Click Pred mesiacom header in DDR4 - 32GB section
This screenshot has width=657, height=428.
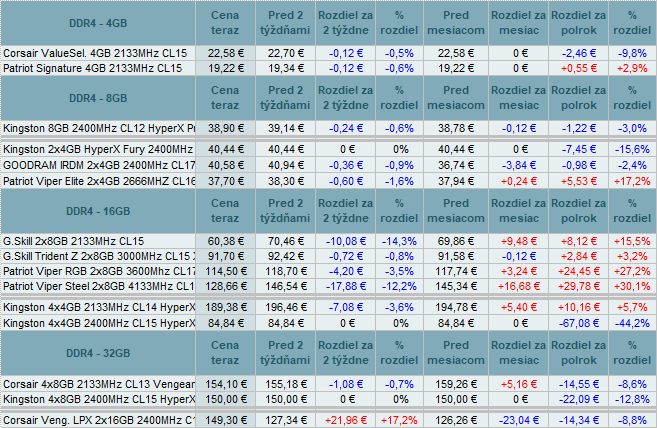tap(456, 353)
